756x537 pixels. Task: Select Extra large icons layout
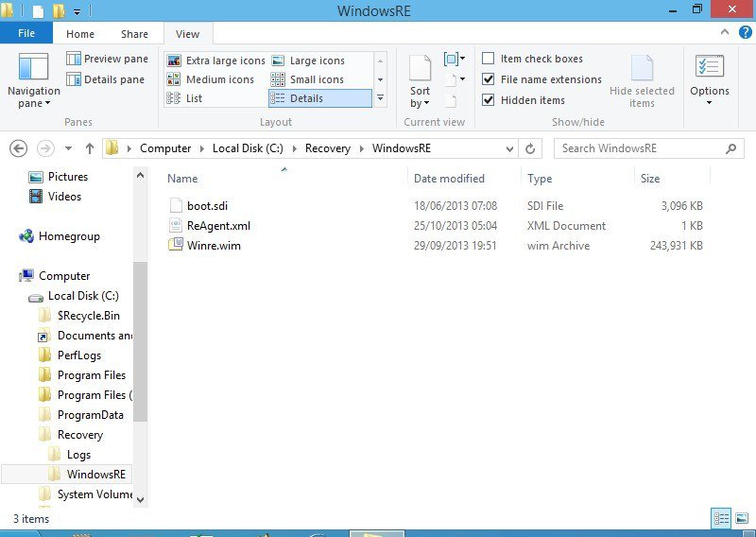pos(215,61)
